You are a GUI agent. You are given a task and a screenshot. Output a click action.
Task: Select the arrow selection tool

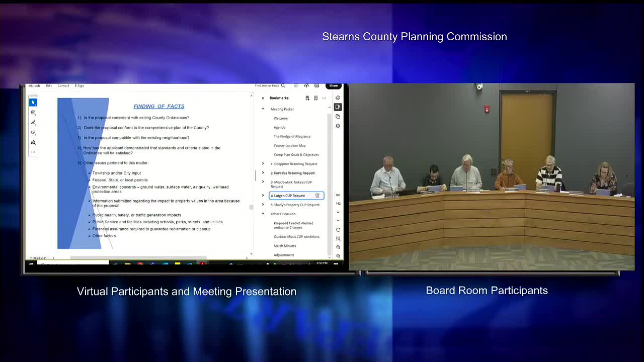coord(33,103)
